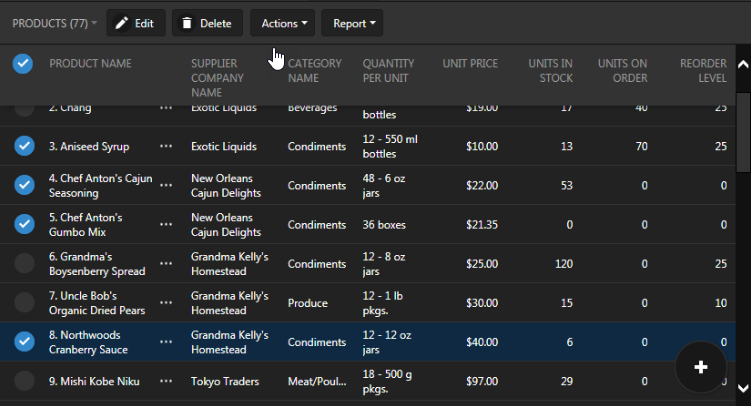Viewport: 751px width, 406px height.
Task: Uncheck the Aniseed Syrup row checkbox
Action: pyautogui.click(x=25, y=147)
